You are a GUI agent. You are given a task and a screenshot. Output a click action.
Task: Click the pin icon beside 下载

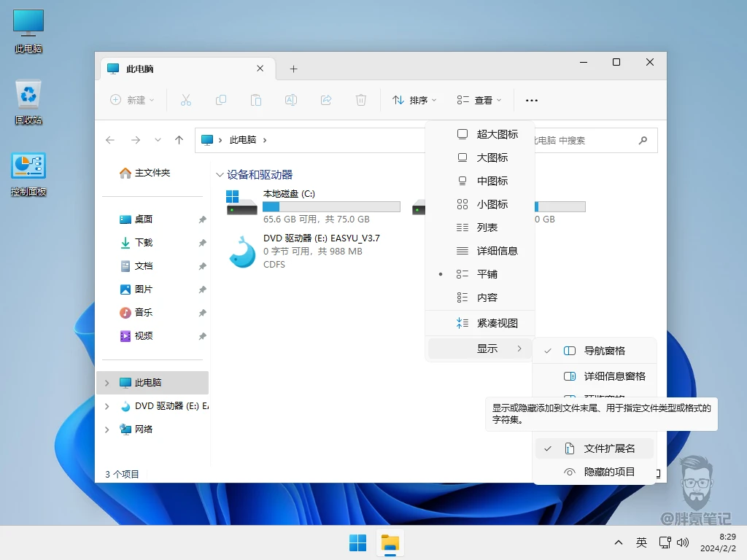pyautogui.click(x=203, y=243)
